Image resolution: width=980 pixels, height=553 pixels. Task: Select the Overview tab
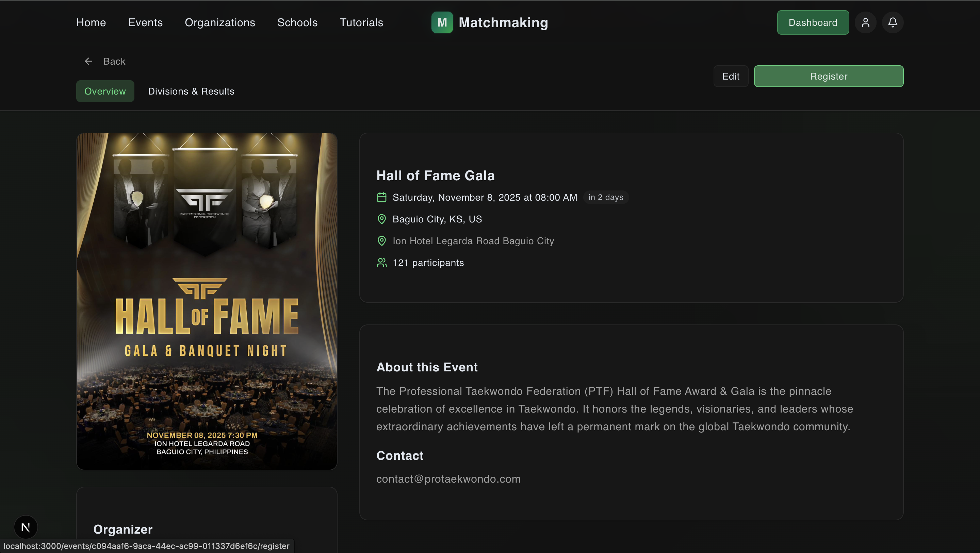pyautogui.click(x=105, y=91)
